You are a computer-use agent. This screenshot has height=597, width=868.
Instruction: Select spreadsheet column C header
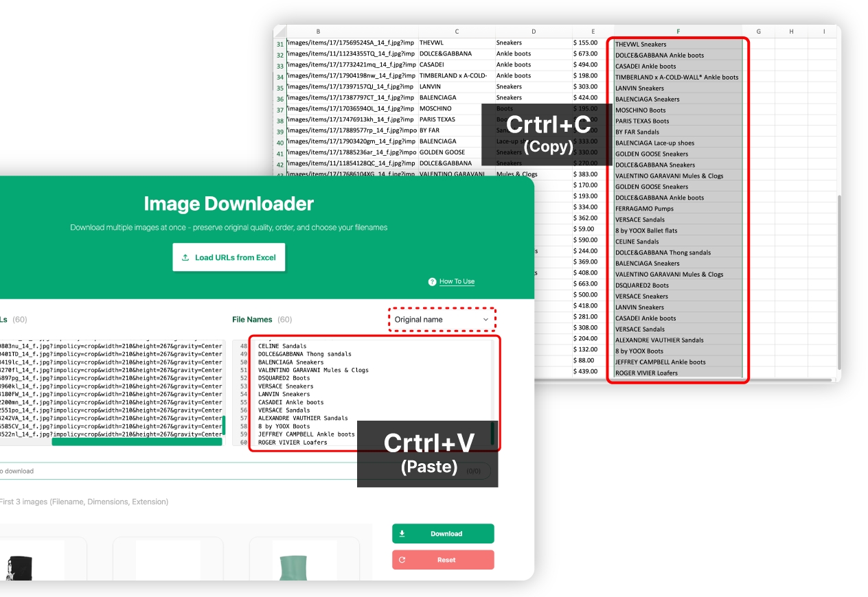(457, 32)
